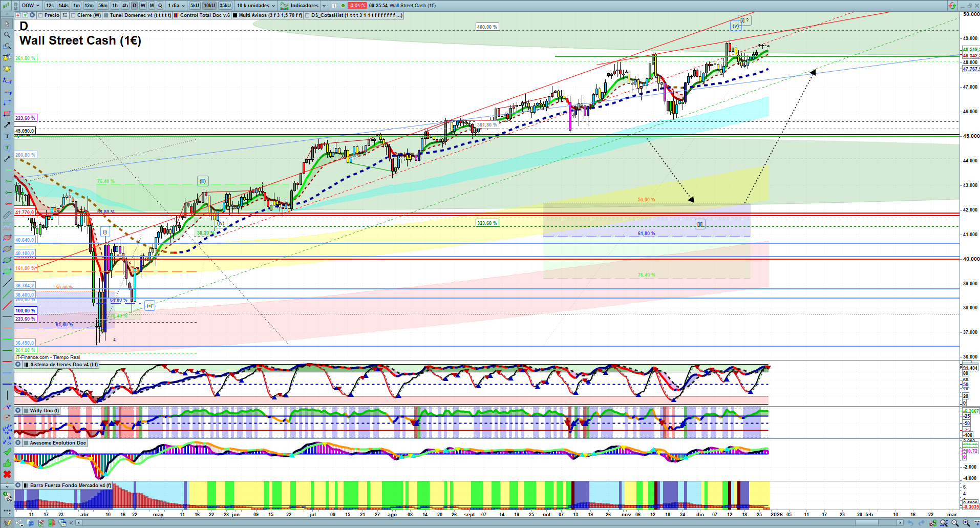The image size is (980, 528).
Task: Click the yellow alert bell icon
Action: pos(7,69)
